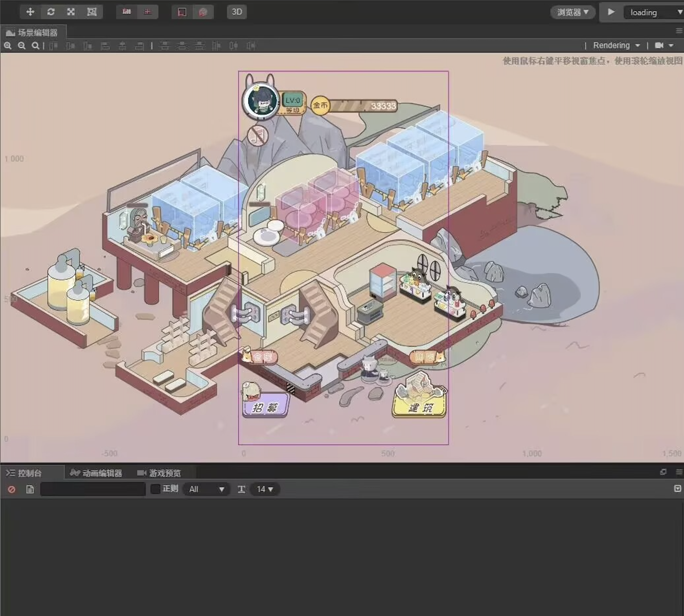Open the font size 14 dropdown
This screenshot has height=616, width=684.
[x=265, y=489]
